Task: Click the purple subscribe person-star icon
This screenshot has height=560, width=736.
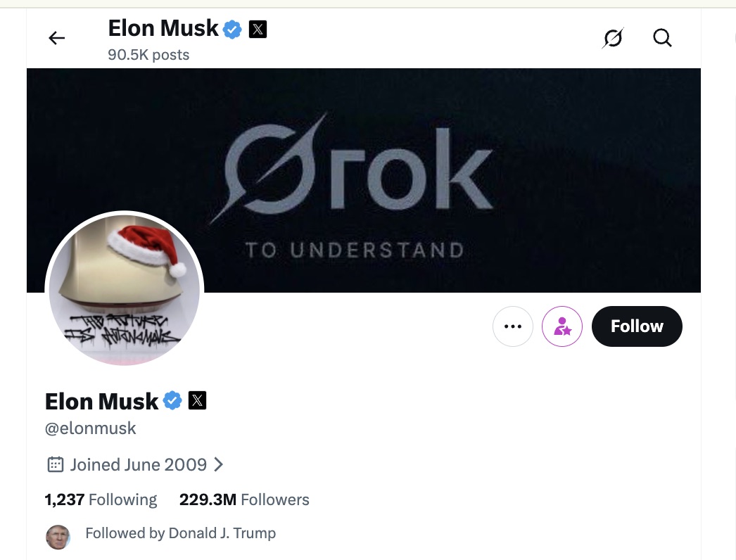Action: [x=562, y=326]
